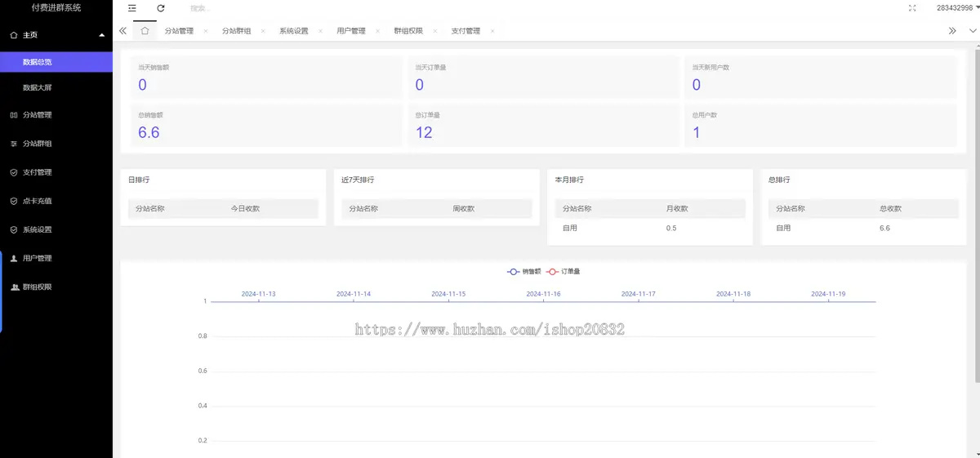Toggle the 订单量 series in the chart legend
This screenshot has height=458, width=980.
pos(563,271)
